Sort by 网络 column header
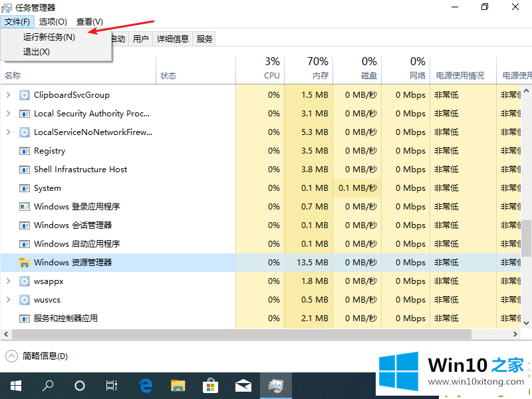 [x=406, y=70]
